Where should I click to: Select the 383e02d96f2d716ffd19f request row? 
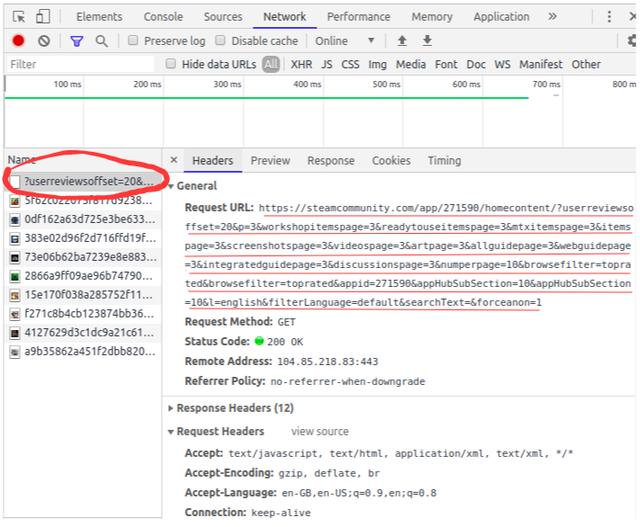[x=83, y=238]
